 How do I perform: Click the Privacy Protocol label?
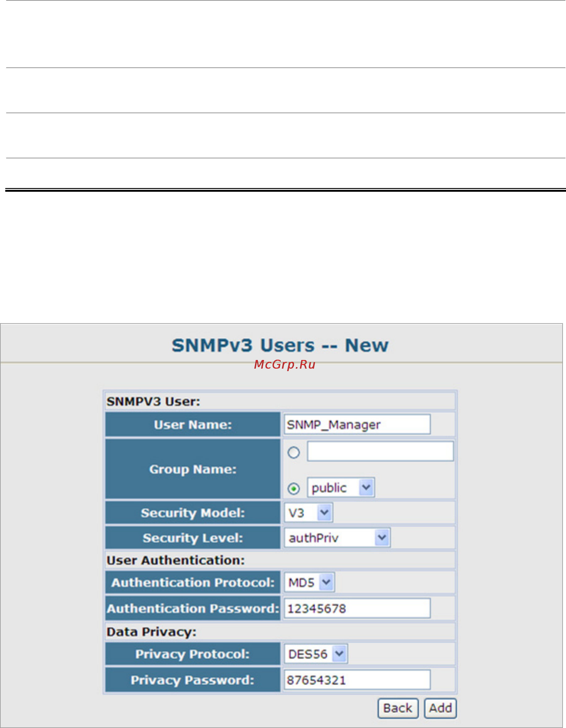pyautogui.click(x=192, y=654)
